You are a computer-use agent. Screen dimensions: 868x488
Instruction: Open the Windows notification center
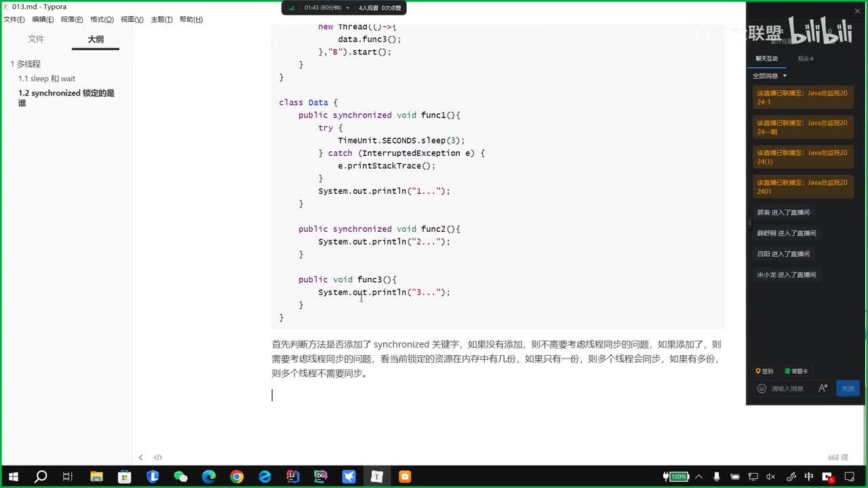(850, 476)
